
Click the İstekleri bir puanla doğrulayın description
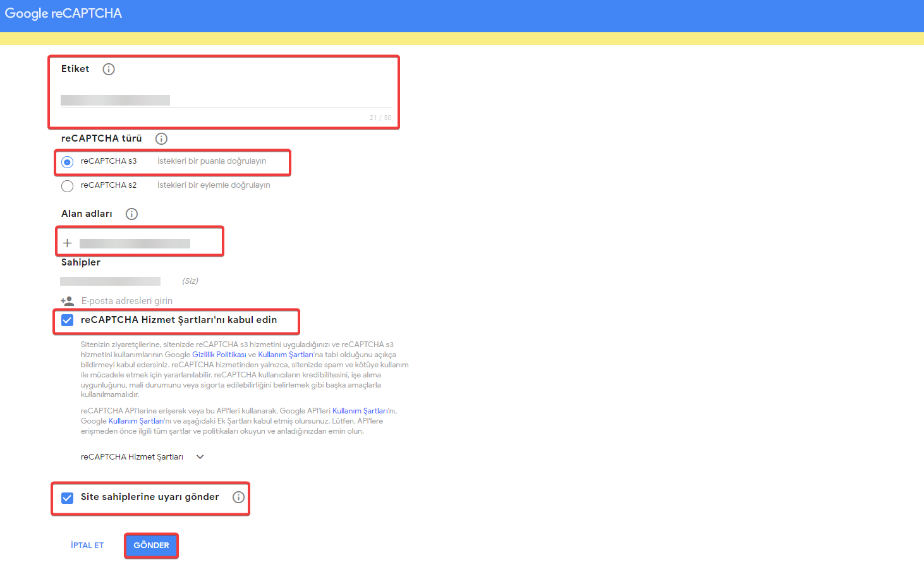point(212,161)
